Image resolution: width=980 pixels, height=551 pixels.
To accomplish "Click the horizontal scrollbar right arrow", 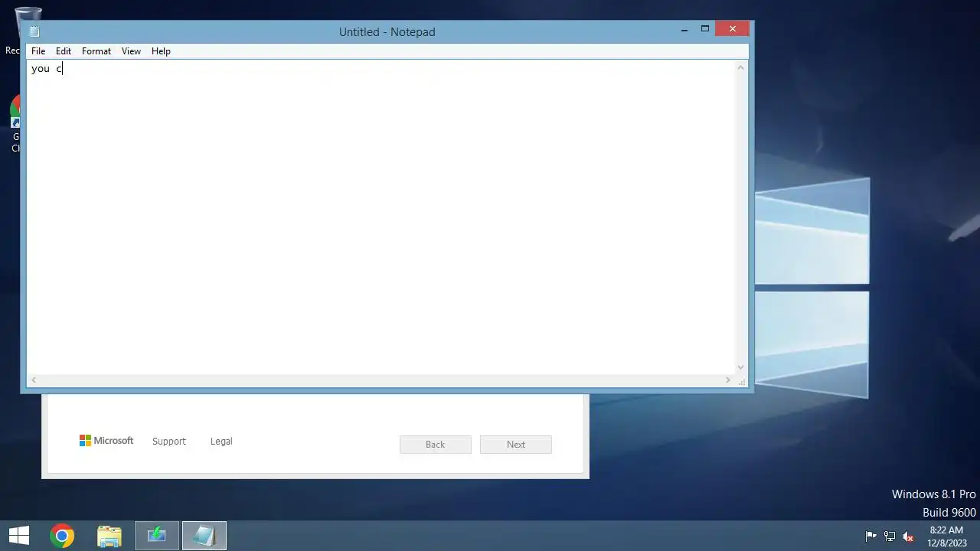I will [x=728, y=380].
